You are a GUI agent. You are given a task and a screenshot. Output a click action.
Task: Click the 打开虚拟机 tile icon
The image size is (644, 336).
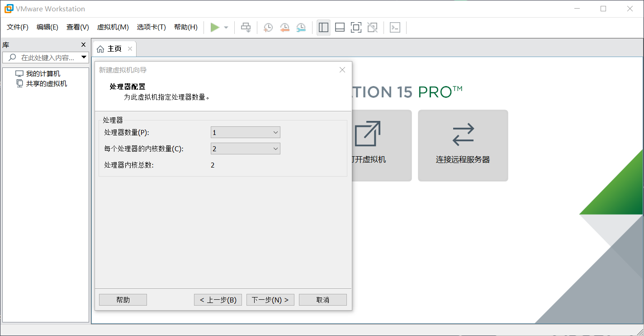point(367,134)
